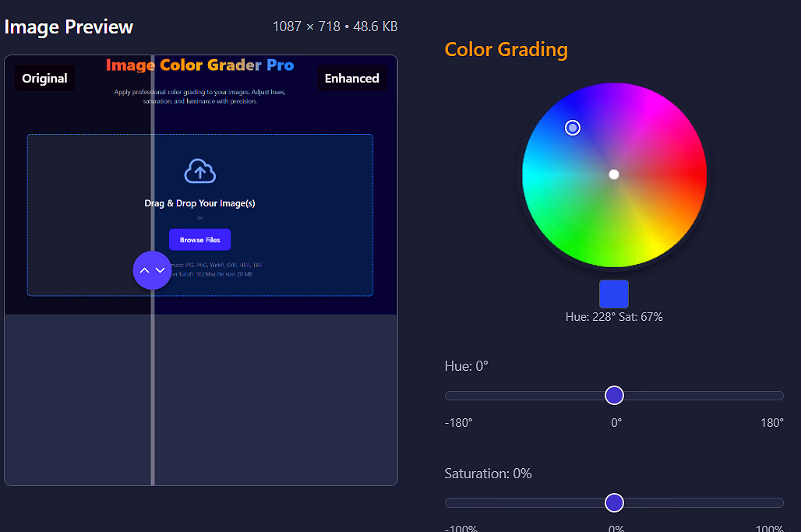This screenshot has height=532, width=801.
Task: Click the cloud upload icon in the drop zone
Action: click(199, 171)
